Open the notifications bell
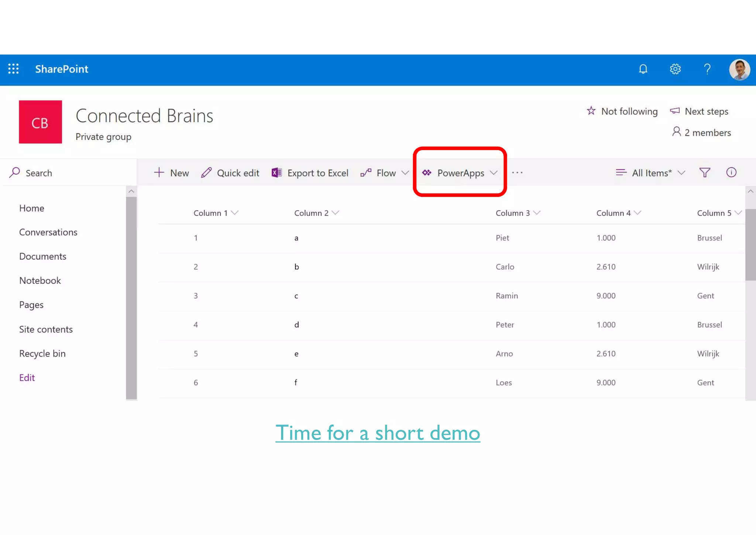Image resolution: width=756 pixels, height=535 pixels. click(643, 69)
